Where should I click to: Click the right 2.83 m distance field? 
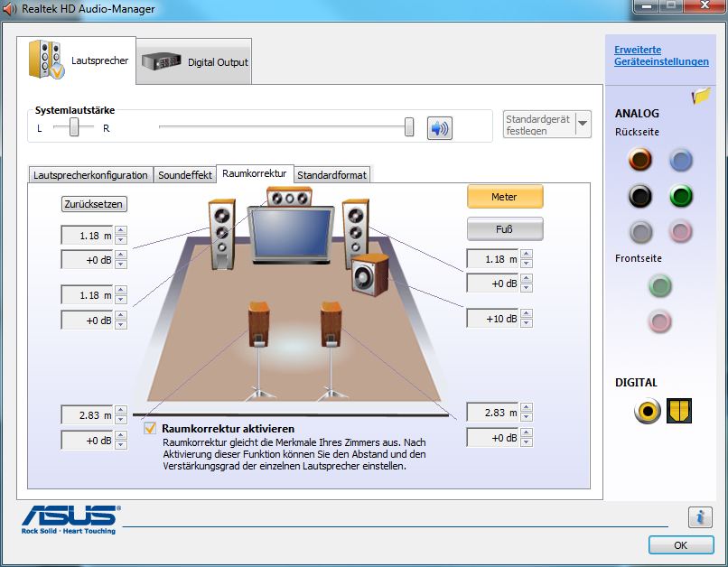[x=492, y=412]
